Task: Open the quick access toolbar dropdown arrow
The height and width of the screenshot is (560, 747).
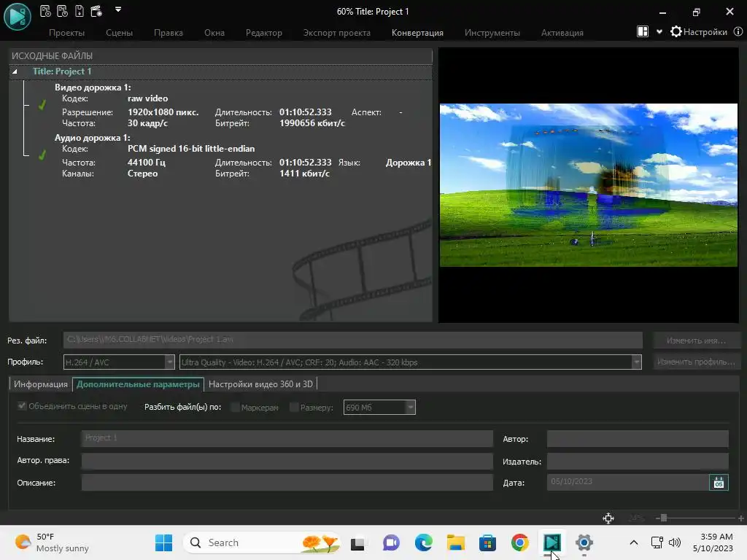Action: [118, 9]
